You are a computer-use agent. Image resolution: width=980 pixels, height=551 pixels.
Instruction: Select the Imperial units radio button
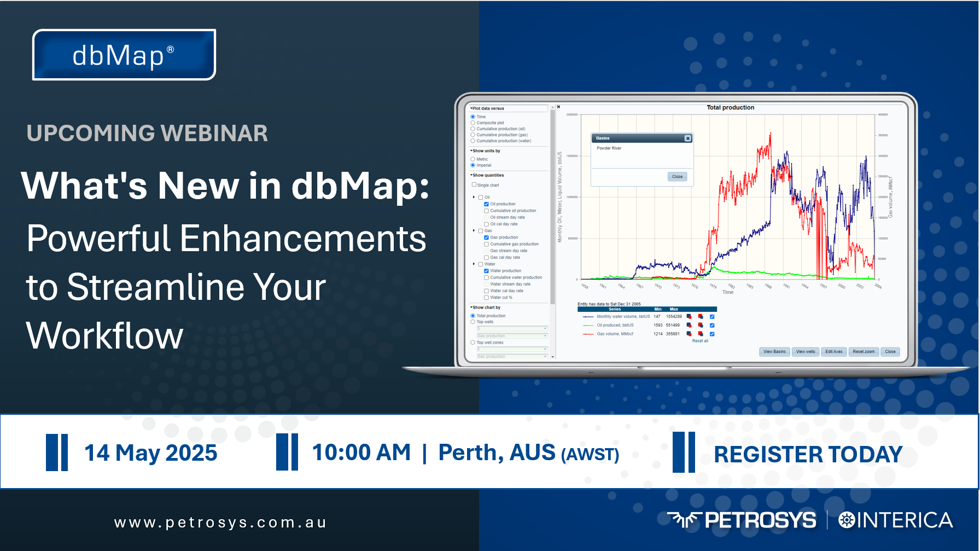click(x=473, y=165)
